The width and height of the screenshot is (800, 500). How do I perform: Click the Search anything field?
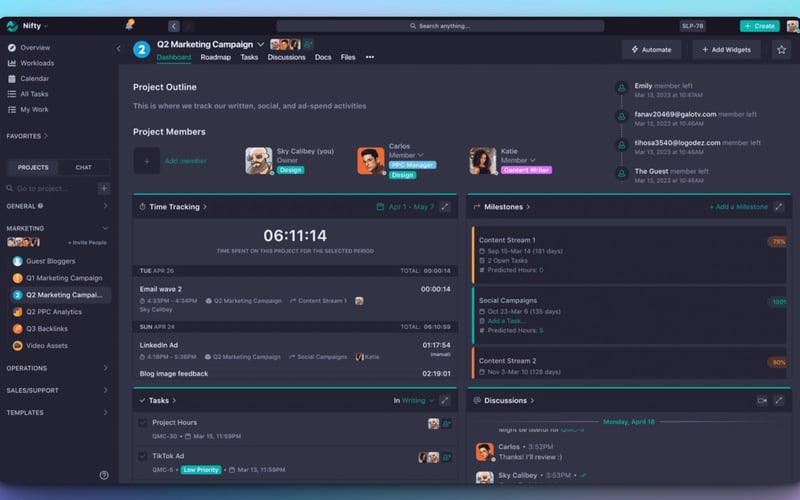tap(440, 26)
